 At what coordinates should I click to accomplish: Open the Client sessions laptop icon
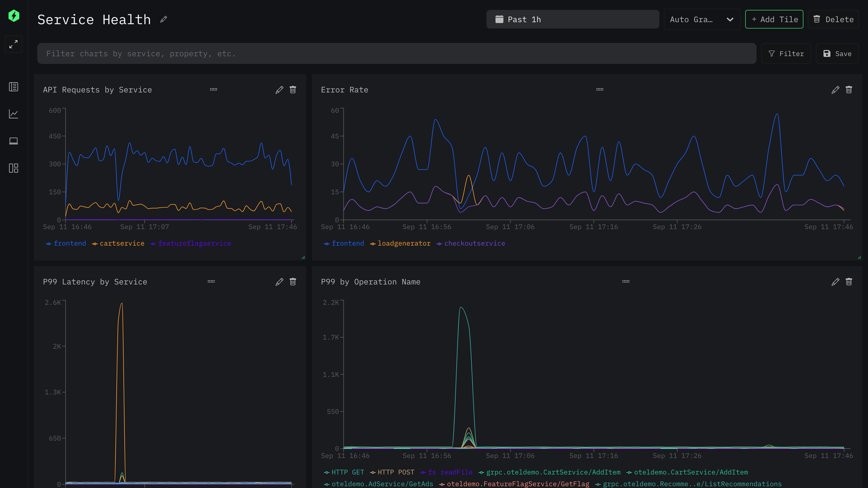click(x=14, y=141)
